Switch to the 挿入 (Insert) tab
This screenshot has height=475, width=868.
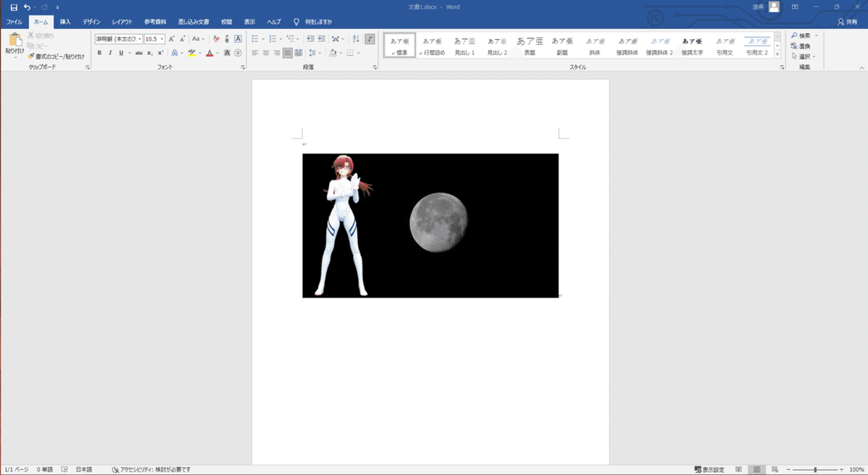point(65,22)
